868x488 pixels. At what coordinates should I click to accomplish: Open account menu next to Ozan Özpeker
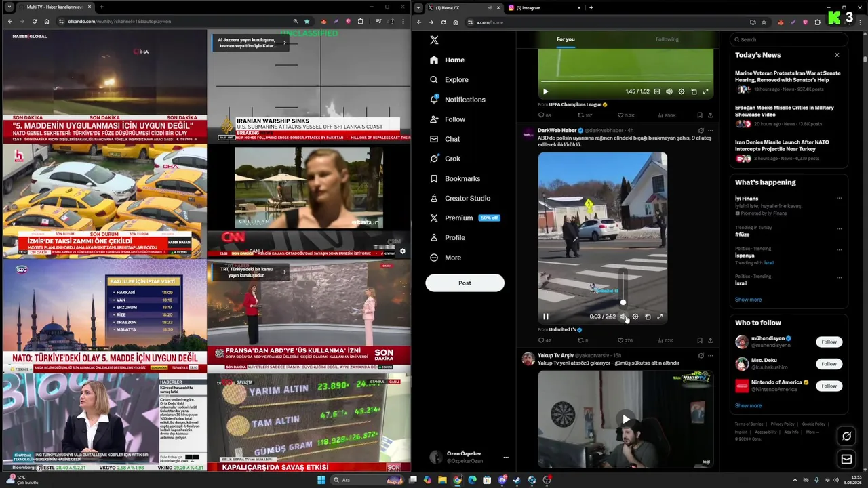[505, 457]
